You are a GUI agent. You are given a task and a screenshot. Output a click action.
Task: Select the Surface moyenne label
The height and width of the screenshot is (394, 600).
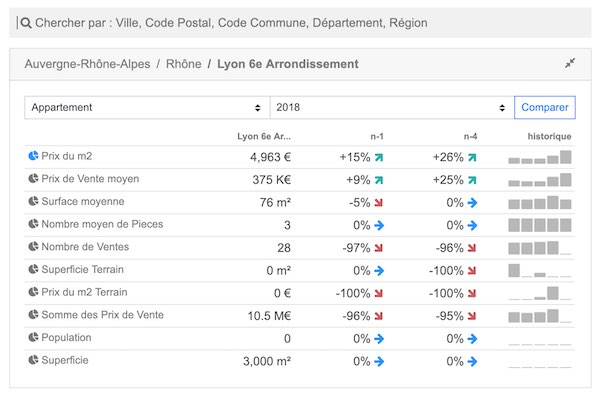point(83,202)
